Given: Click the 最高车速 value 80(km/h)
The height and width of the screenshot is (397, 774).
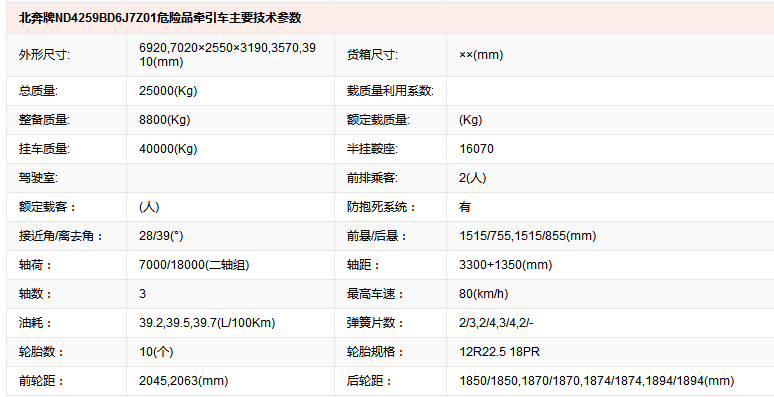Looking at the screenshot, I should pos(483,295).
